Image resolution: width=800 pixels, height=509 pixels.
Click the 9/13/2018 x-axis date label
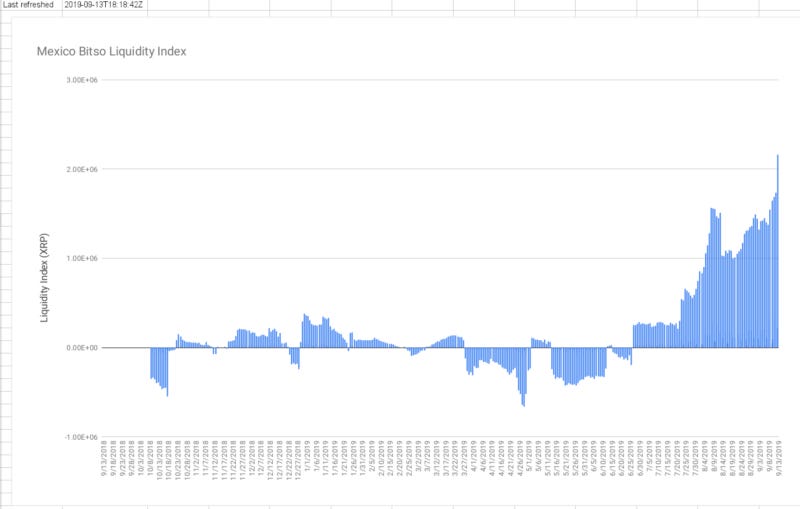point(104,459)
